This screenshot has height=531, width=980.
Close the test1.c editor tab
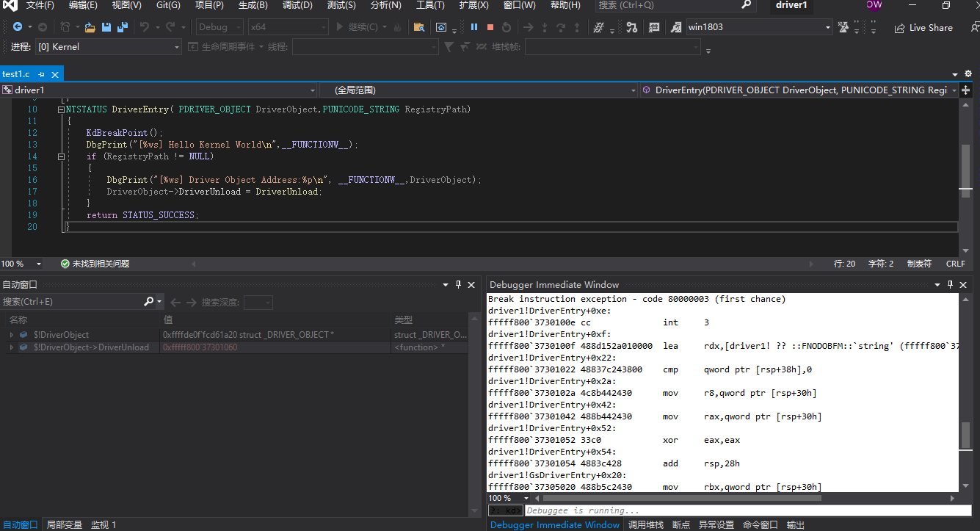tap(55, 74)
